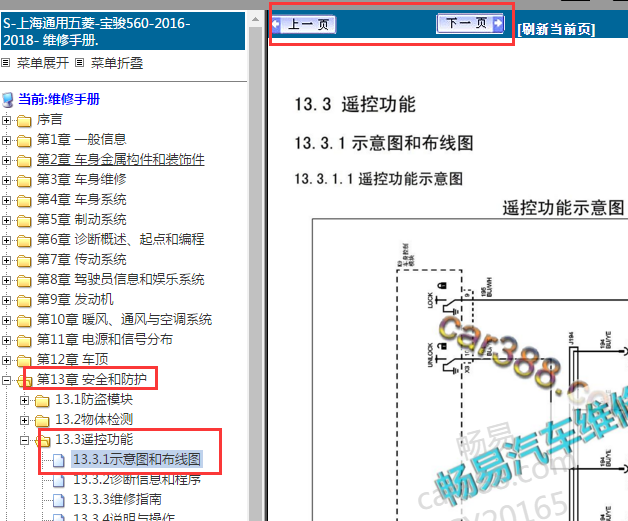Open 第13章 安全和防护 chapter

pos(92,379)
